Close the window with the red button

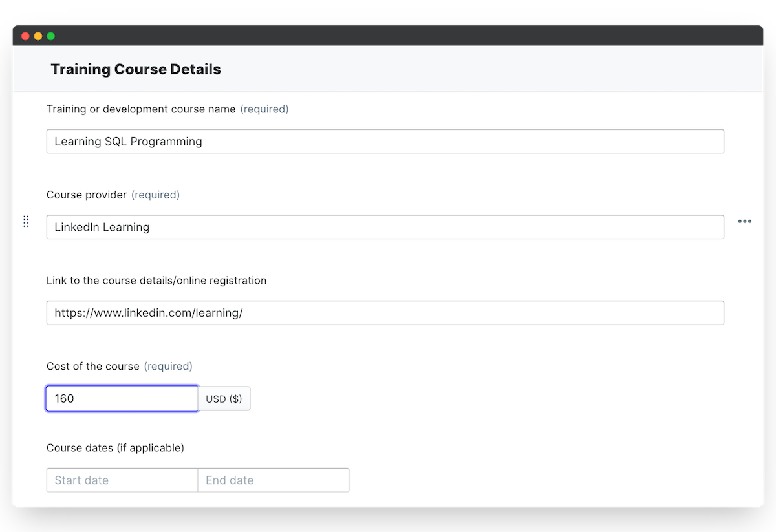tap(25, 36)
